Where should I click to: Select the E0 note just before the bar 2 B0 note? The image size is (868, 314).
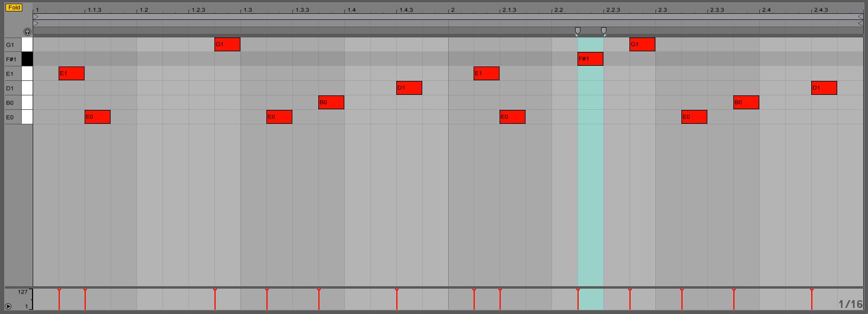click(x=694, y=117)
